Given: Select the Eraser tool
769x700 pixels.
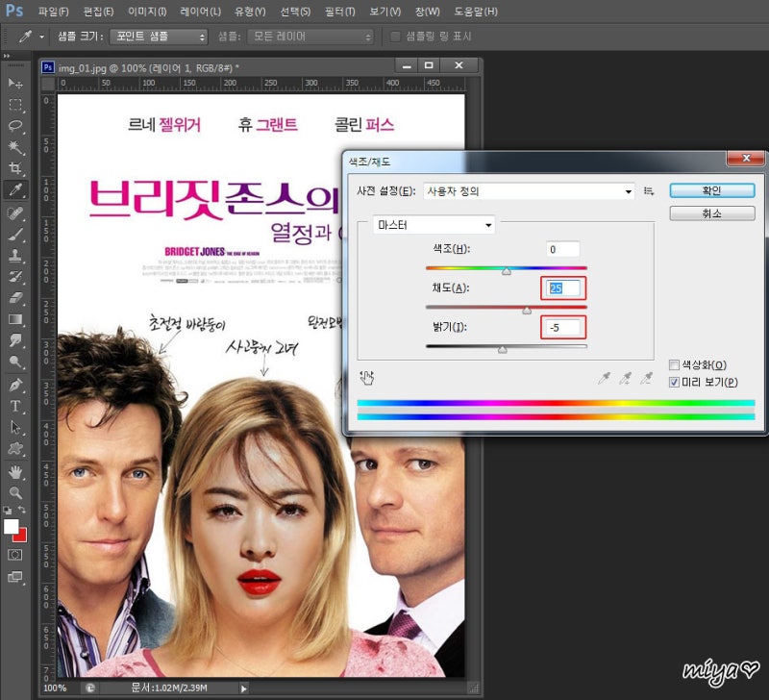Looking at the screenshot, I should [x=15, y=298].
